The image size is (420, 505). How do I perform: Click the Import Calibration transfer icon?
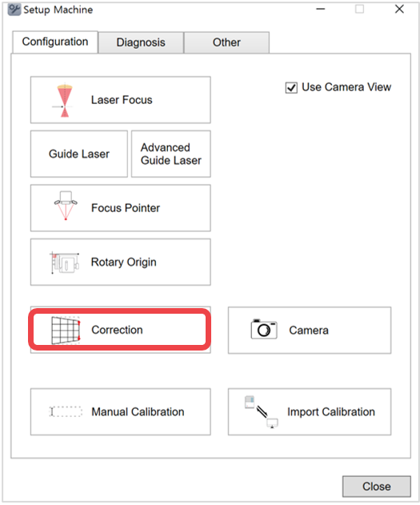click(262, 412)
